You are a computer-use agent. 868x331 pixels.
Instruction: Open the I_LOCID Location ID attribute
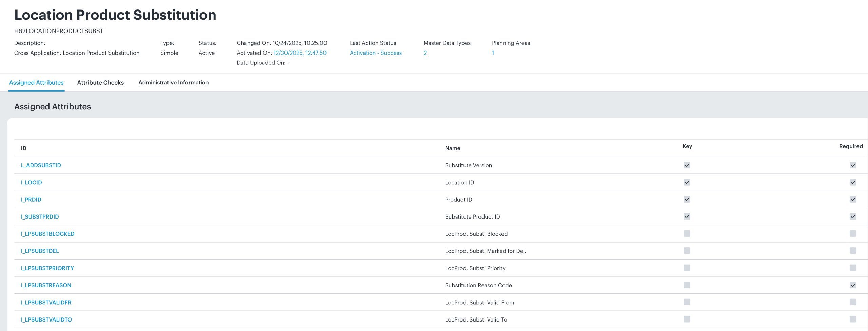click(x=31, y=182)
